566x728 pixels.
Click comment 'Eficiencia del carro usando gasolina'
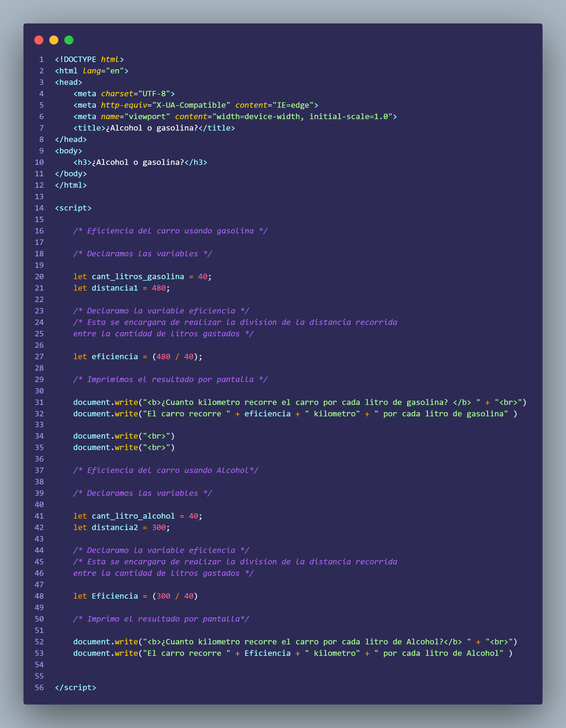[170, 231]
